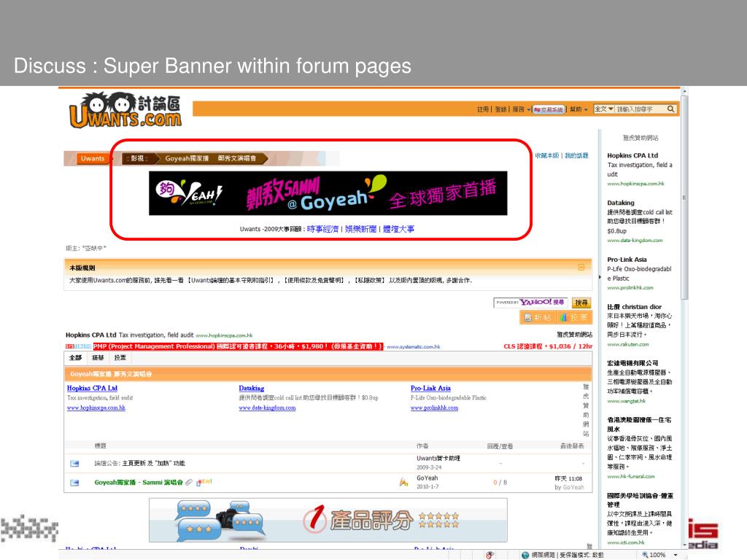
Task: Click the 交易系統 trading system button
Action: click(x=549, y=109)
